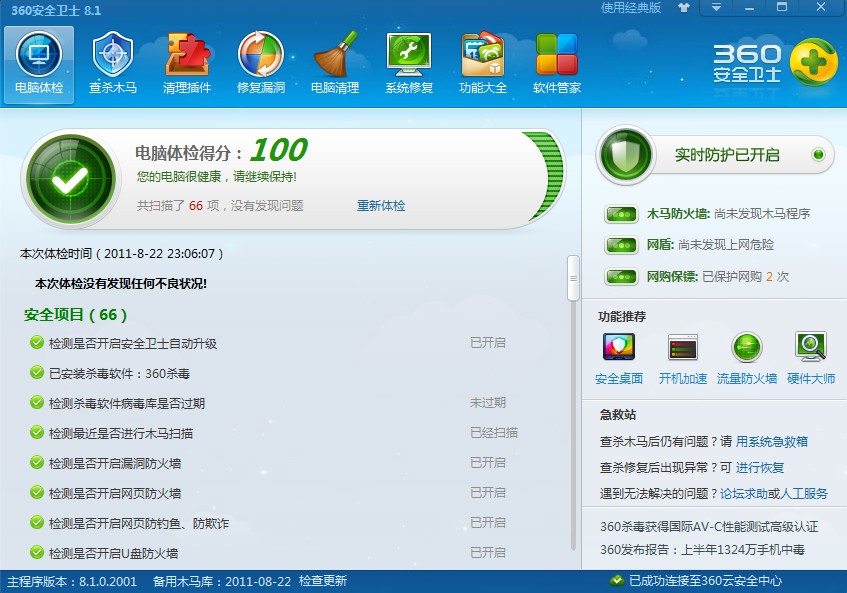Click green check beside 检测是否开启漏洞防火墙
Image resolution: width=847 pixels, height=593 pixels.
[37, 462]
